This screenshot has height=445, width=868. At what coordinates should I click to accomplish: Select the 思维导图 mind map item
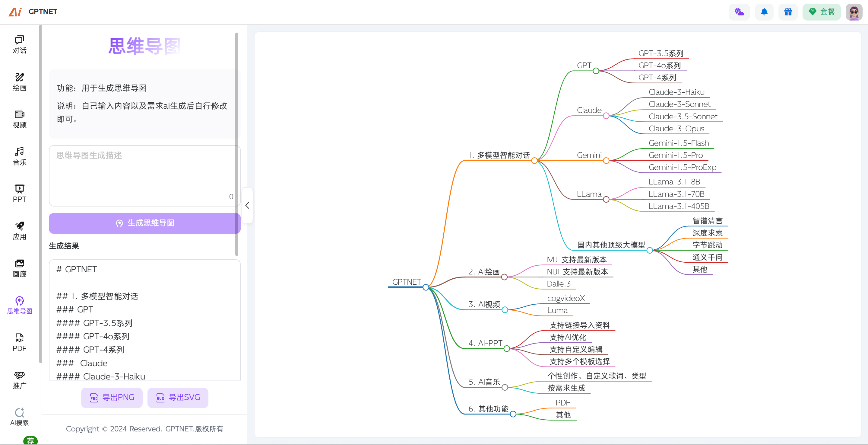pos(20,305)
